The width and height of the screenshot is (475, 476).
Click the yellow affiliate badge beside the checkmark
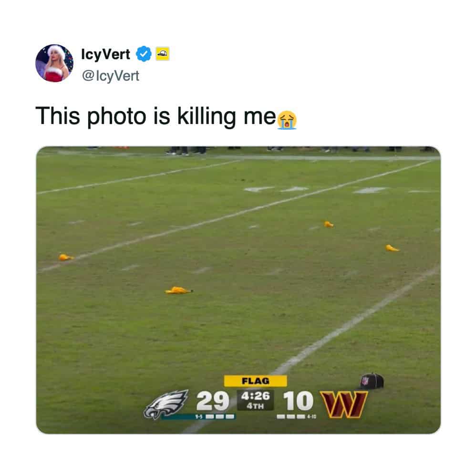[x=162, y=54]
